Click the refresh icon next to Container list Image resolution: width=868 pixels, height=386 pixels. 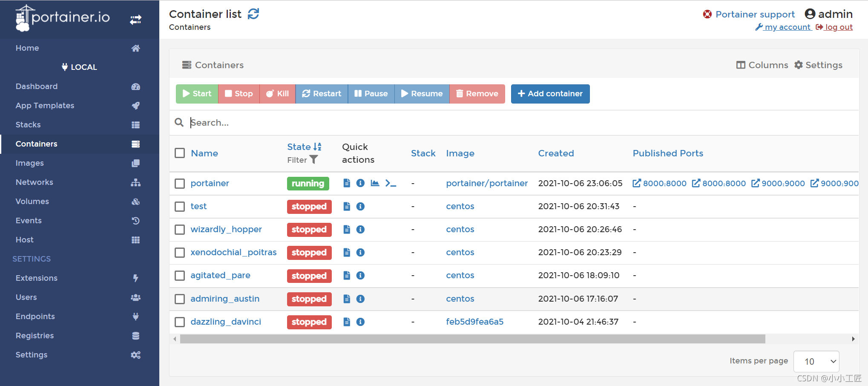click(x=253, y=14)
